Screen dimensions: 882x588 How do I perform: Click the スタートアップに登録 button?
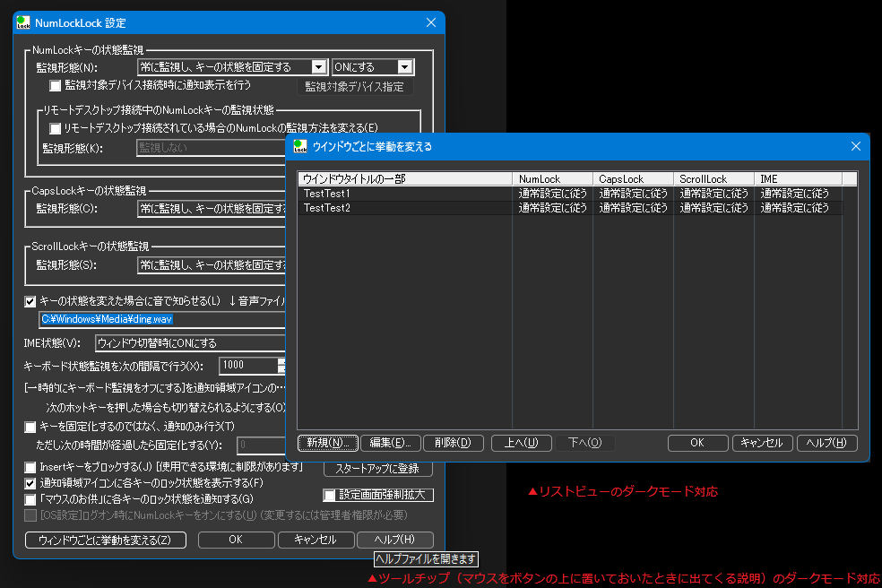pos(377,469)
